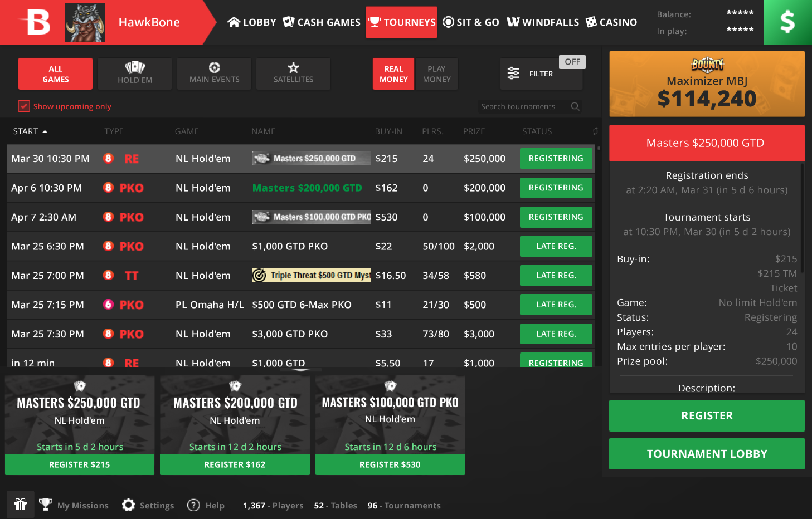Click the refresh icon beside the Status column
The image size is (812, 519).
click(595, 131)
